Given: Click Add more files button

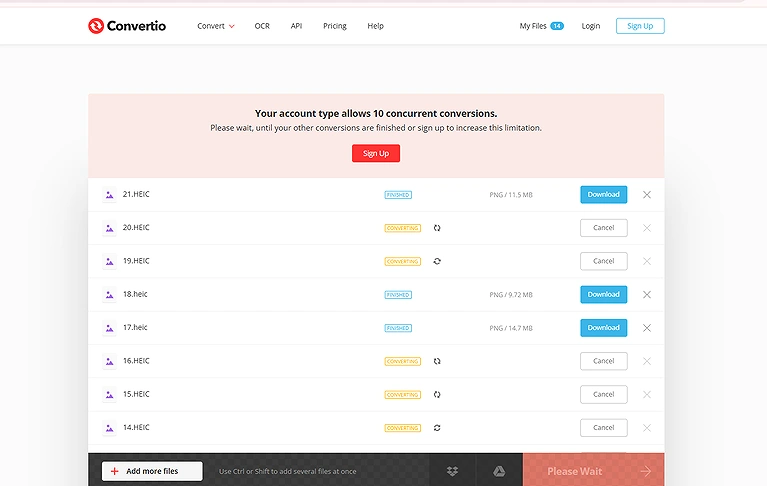Looking at the screenshot, I should click(152, 471).
